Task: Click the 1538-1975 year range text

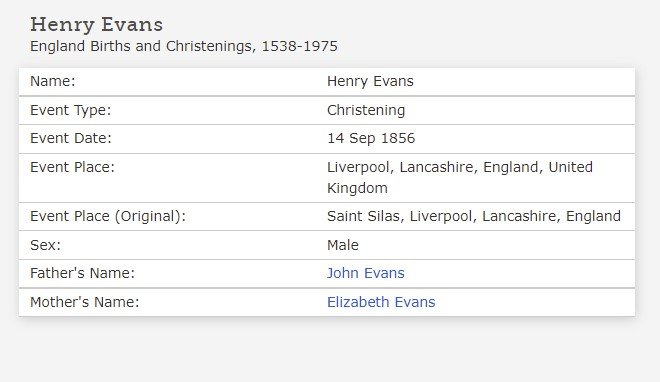Action: (x=299, y=46)
